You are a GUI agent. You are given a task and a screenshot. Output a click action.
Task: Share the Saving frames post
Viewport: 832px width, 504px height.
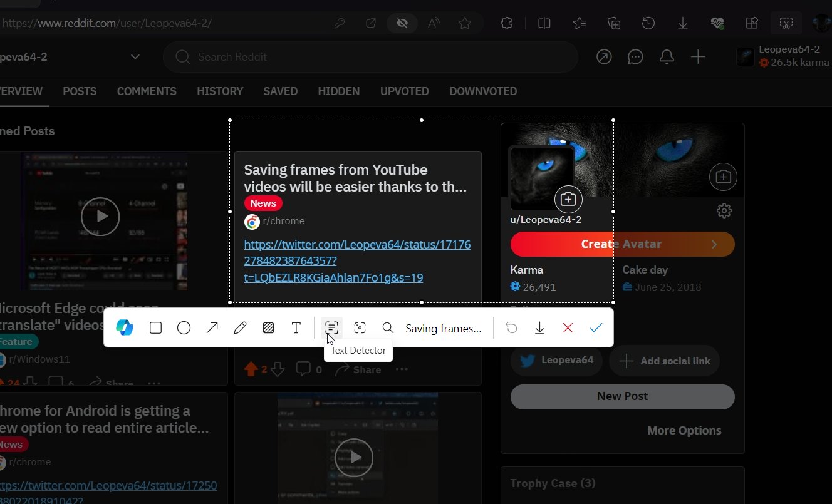[x=358, y=369]
